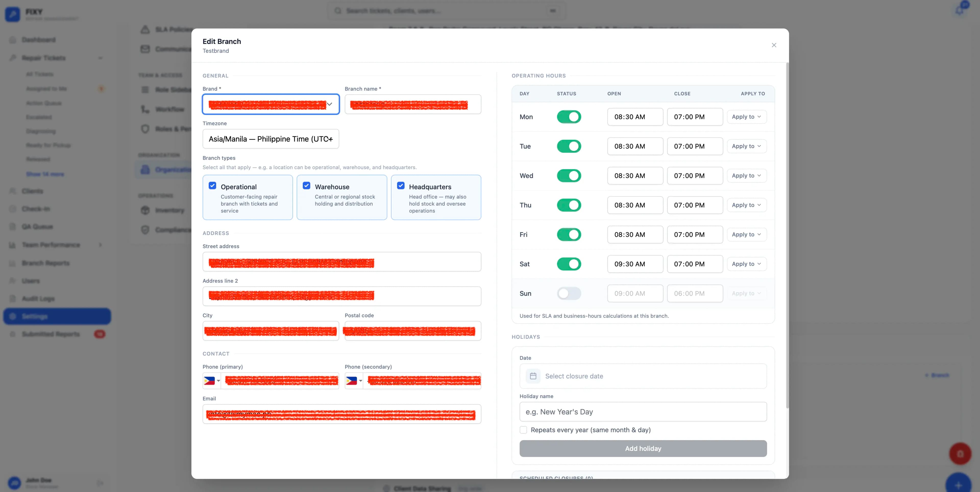Uncheck the Headquarters branch type
The width and height of the screenshot is (980, 492).
coord(401,185)
